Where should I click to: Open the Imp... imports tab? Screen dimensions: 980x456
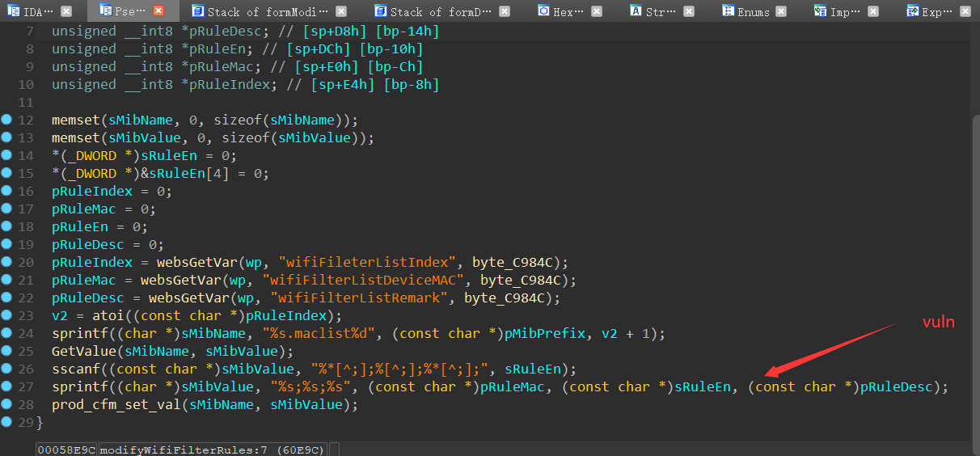pos(846,11)
